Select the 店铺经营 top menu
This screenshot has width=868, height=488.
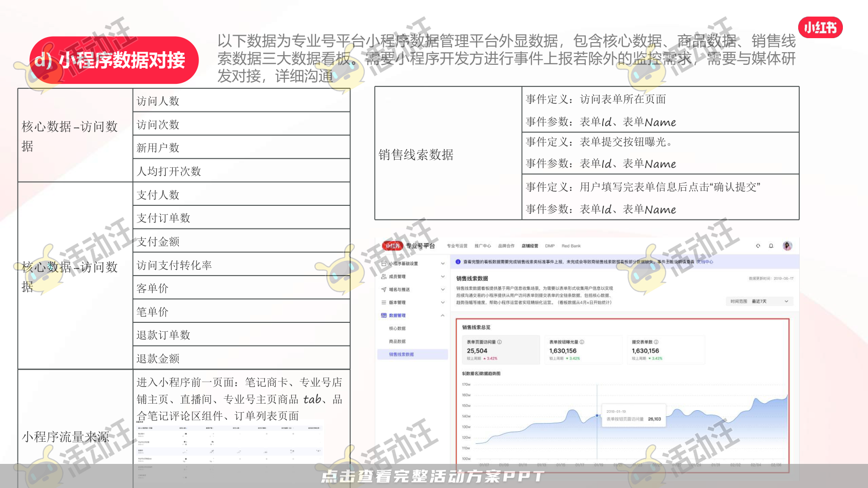pos(530,246)
